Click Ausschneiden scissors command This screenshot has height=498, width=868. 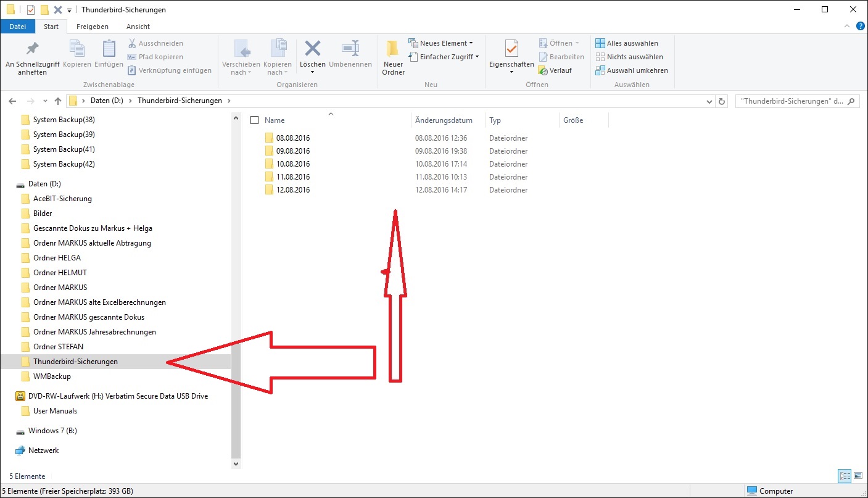(155, 43)
